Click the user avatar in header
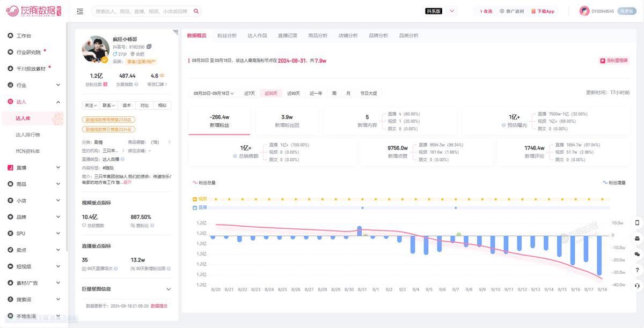The height and width of the screenshot is (328, 644). tap(584, 11)
